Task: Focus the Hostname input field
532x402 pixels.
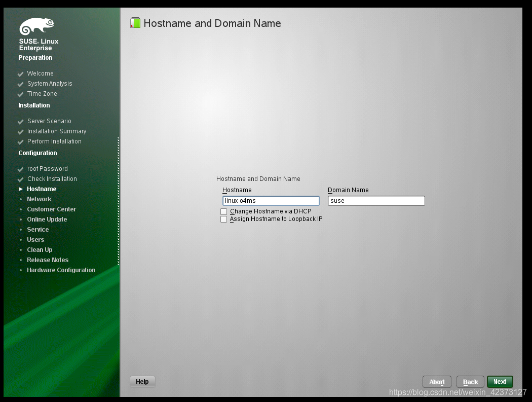Action: point(271,201)
